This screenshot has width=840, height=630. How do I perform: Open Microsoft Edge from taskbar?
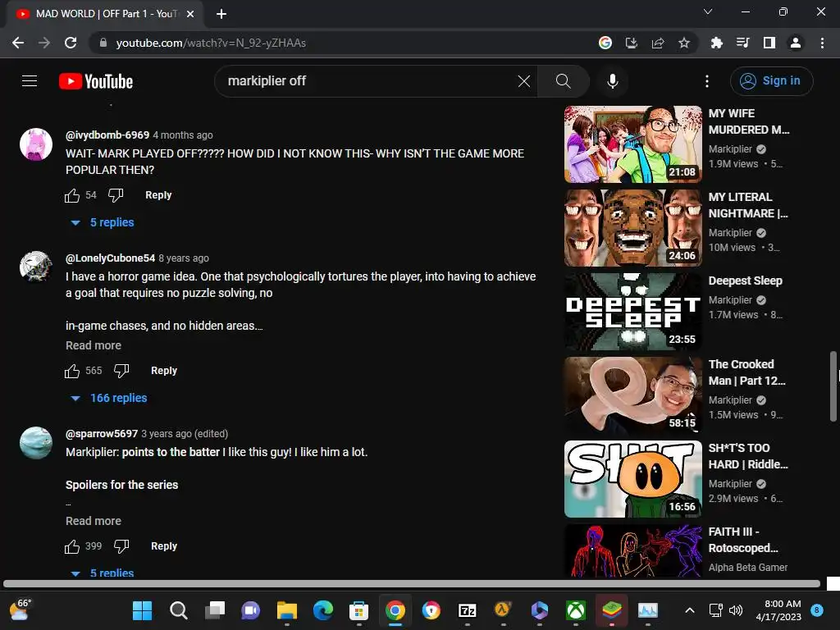coord(322,610)
